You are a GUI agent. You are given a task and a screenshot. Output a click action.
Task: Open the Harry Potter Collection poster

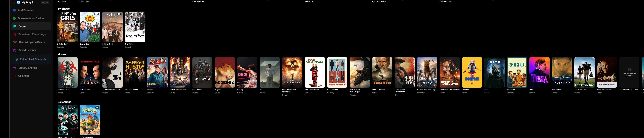point(67,120)
